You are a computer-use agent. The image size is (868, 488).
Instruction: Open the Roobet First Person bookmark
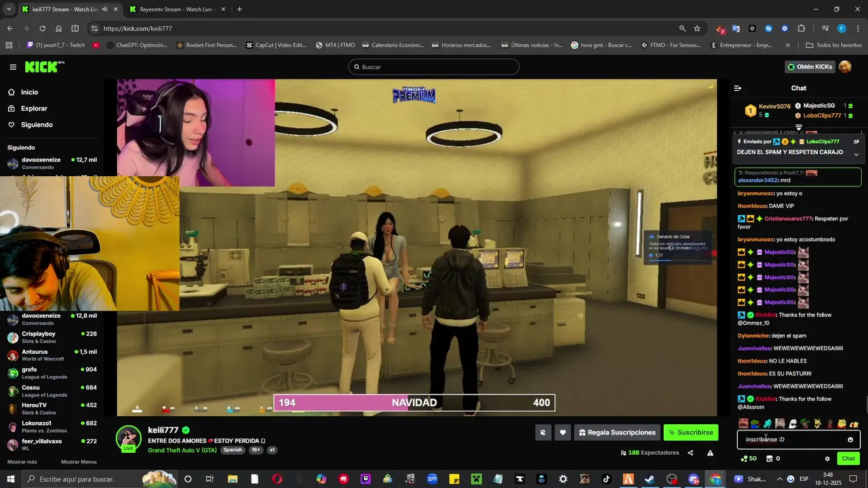pyautogui.click(x=206, y=45)
